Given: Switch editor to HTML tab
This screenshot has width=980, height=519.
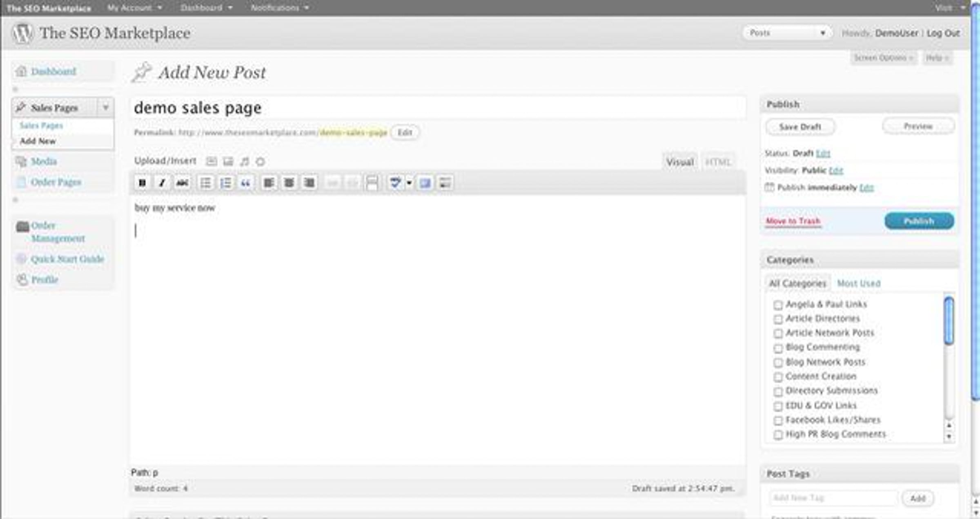Looking at the screenshot, I should pyautogui.click(x=718, y=162).
